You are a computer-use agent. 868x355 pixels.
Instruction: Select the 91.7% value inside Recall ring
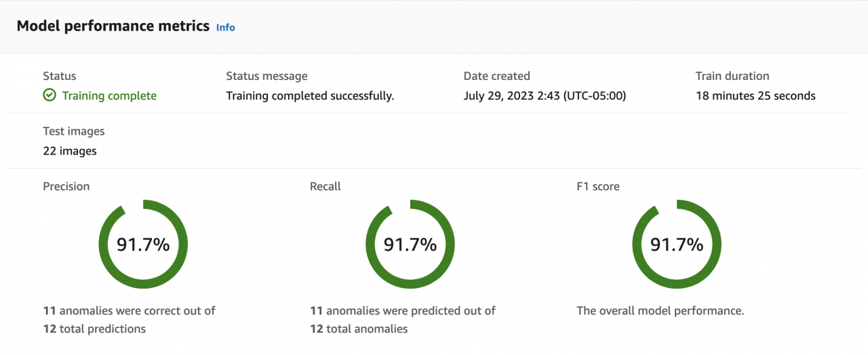pyautogui.click(x=410, y=245)
